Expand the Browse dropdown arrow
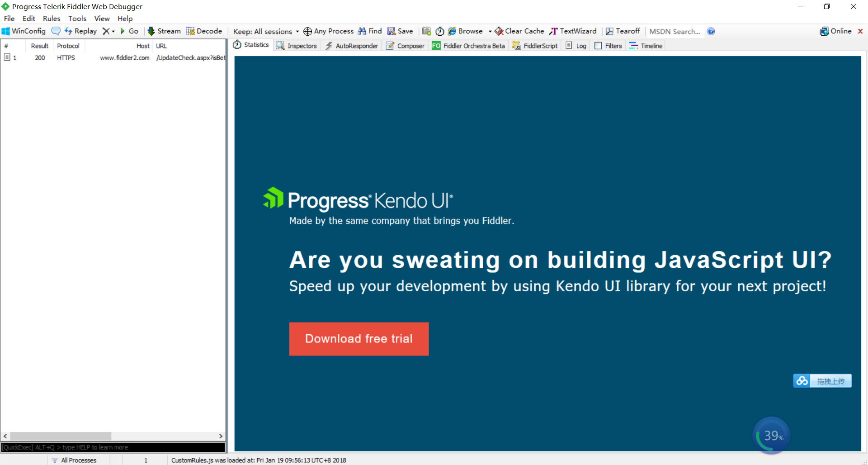Image resolution: width=868 pixels, height=465 pixels. [490, 31]
